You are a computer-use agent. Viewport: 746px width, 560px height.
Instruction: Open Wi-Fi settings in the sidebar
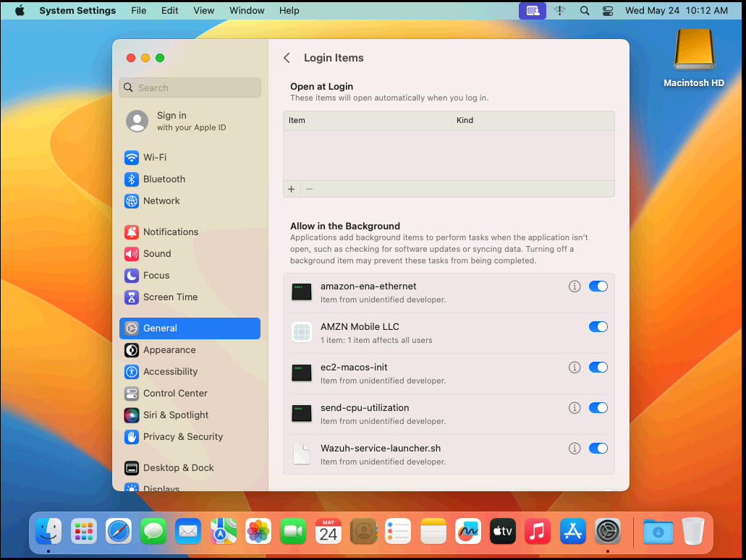point(156,157)
